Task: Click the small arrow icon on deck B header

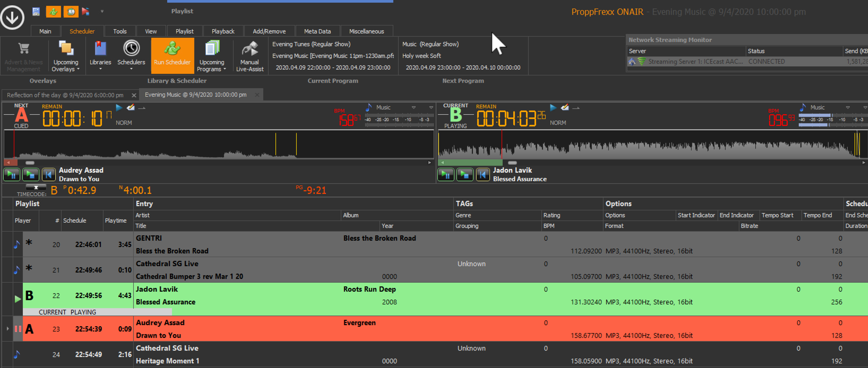Action: [x=576, y=108]
